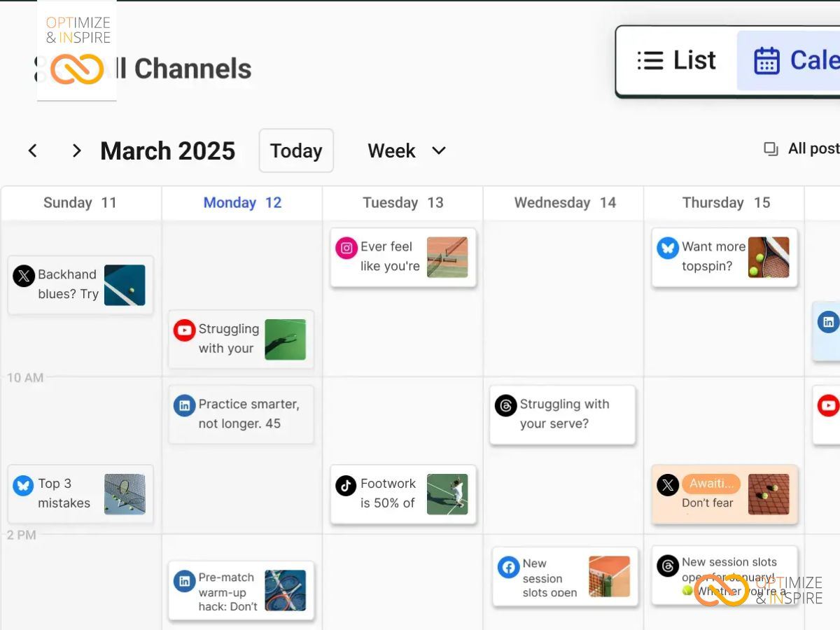This screenshot has height=630, width=840.
Task: Click the Threads icon on Wednesday's Struggling post
Action: (x=505, y=405)
